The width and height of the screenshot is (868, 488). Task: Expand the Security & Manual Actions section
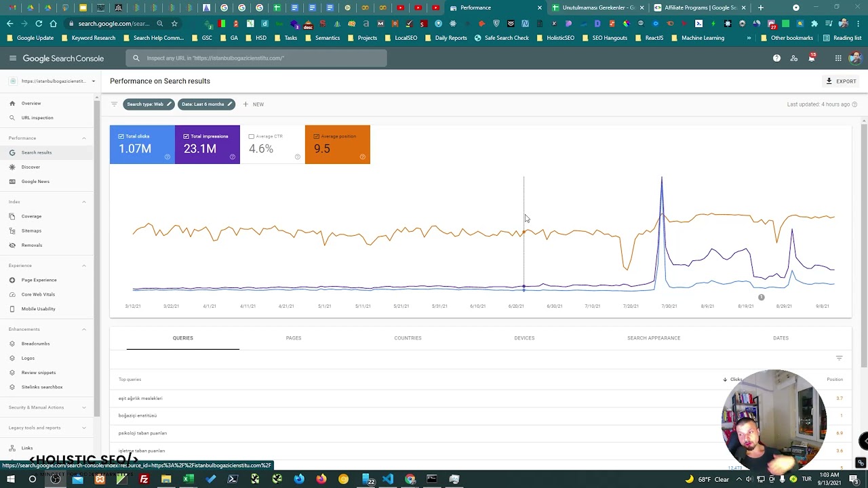(x=84, y=407)
